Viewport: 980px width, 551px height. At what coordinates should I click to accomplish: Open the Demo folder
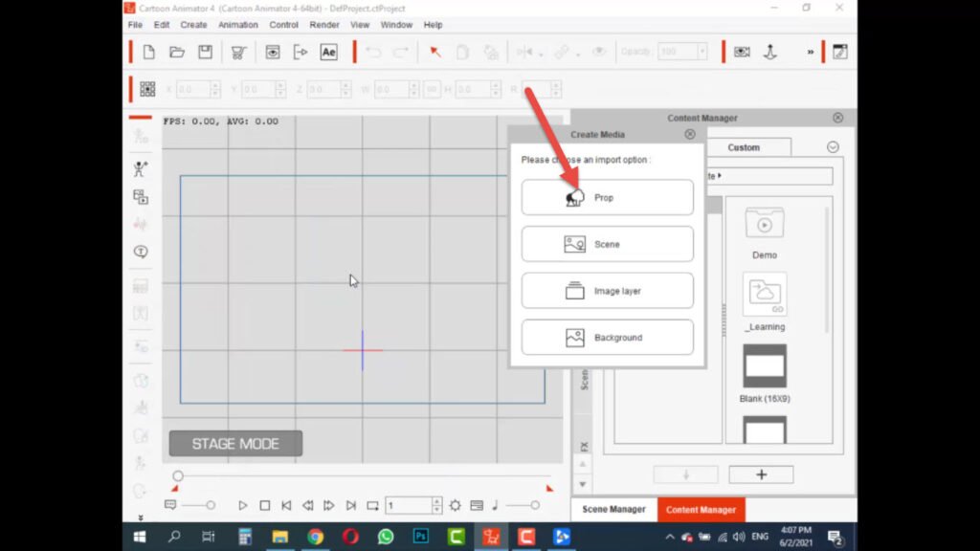[x=765, y=233]
